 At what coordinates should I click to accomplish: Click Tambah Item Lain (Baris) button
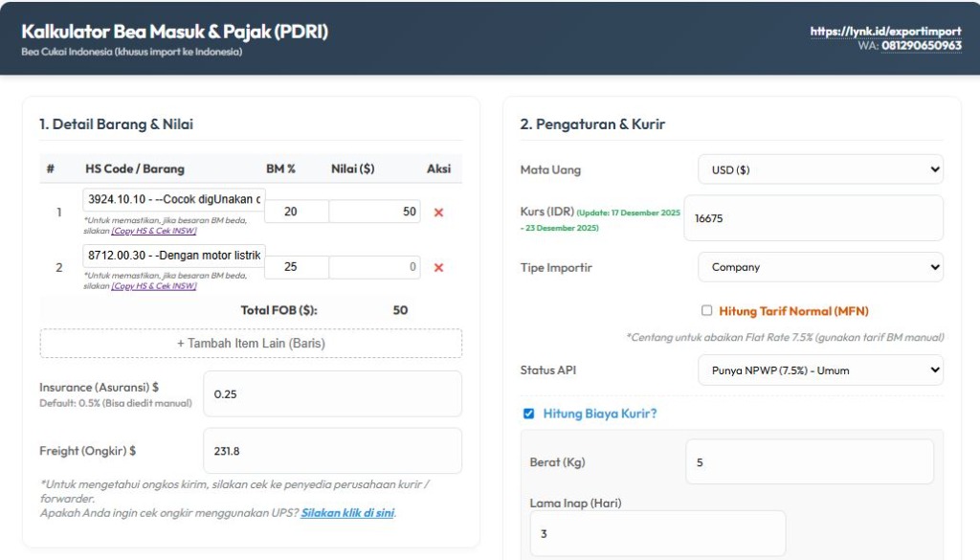pyautogui.click(x=251, y=343)
